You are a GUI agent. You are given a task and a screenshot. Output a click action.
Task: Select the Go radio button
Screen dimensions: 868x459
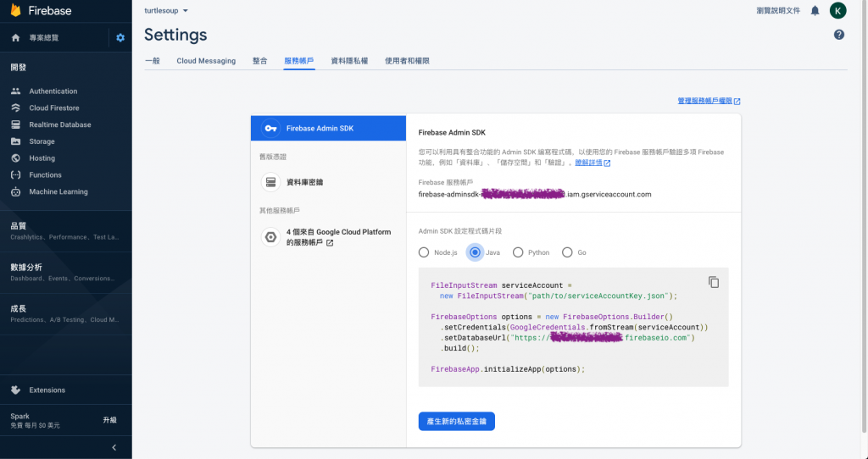click(x=567, y=252)
